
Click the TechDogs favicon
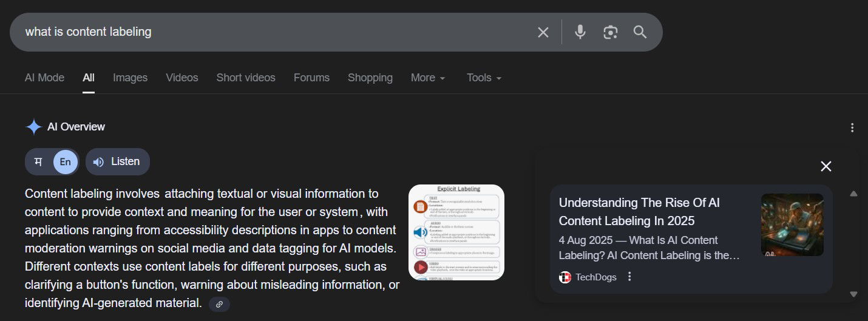[565, 277]
